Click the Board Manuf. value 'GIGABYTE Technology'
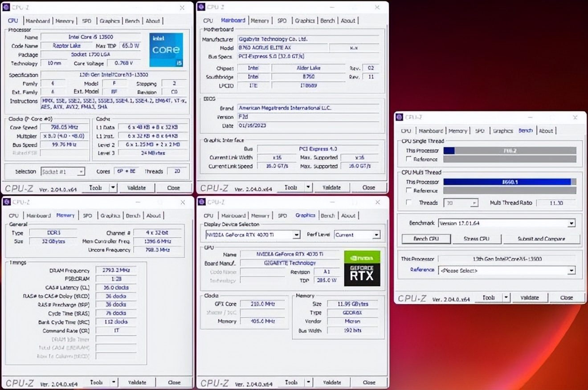 pyautogui.click(x=290, y=263)
